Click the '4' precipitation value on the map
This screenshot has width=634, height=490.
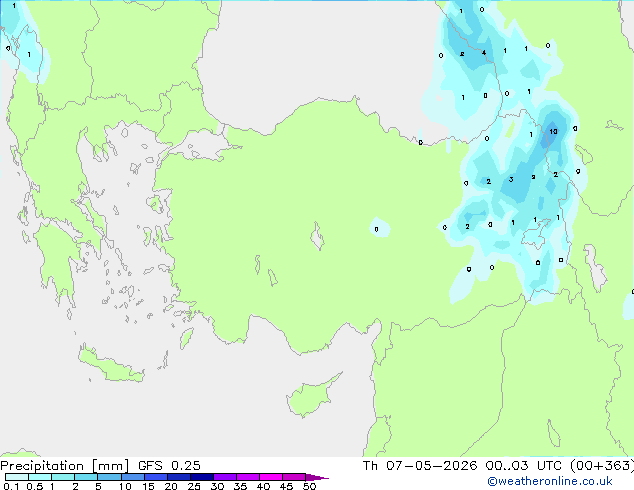click(484, 53)
